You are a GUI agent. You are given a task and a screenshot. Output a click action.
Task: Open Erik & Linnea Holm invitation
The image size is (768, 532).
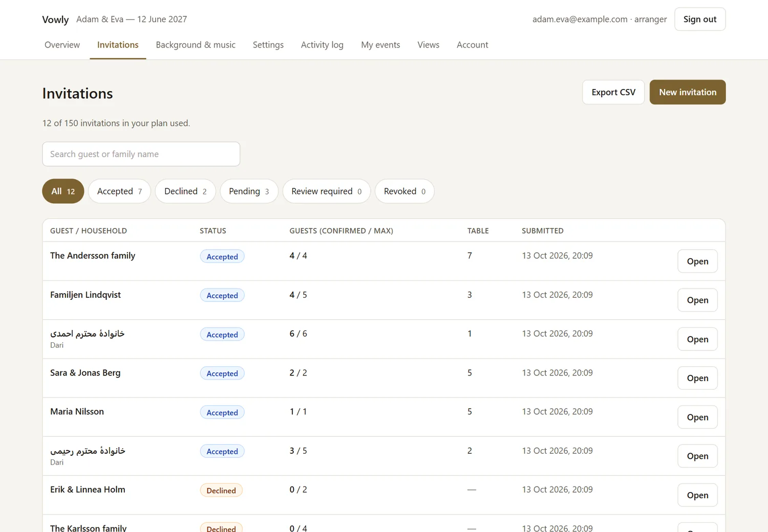point(697,495)
